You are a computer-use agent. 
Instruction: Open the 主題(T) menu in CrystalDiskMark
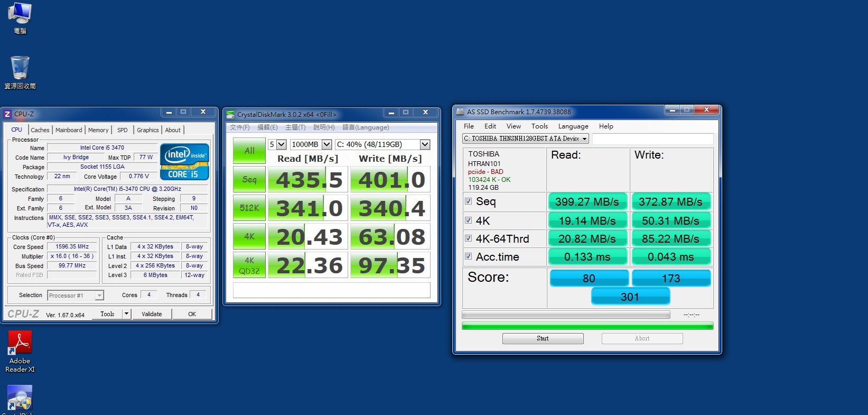295,127
